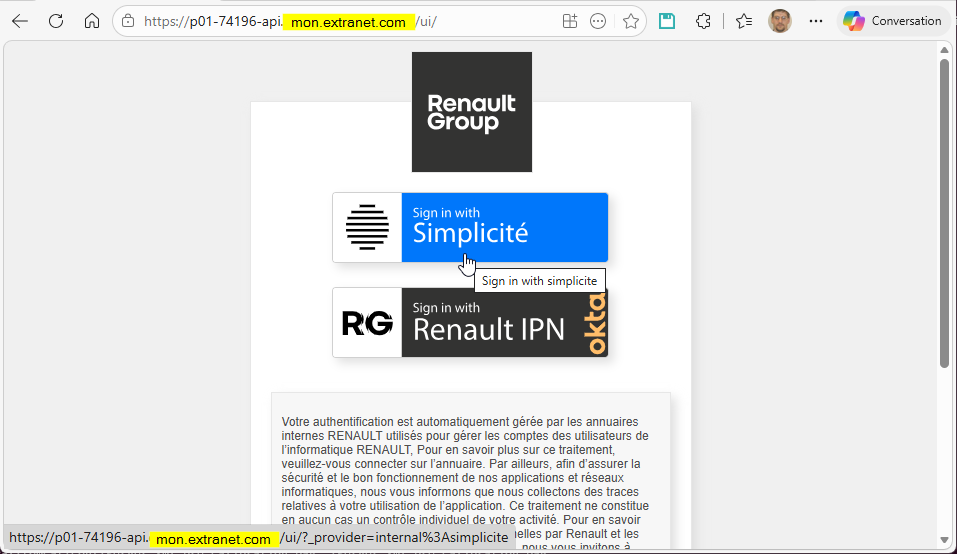Click the teal save extension icon
Viewport: 957px width, 554px height.
point(667,21)
